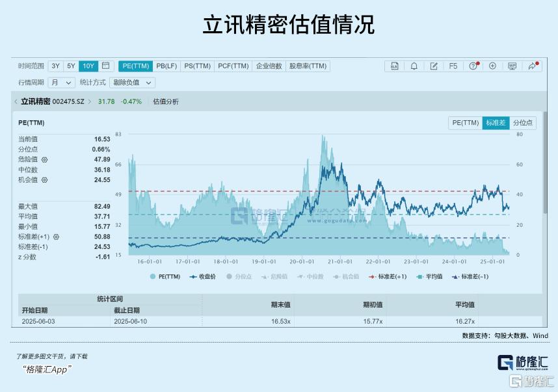Select 分位点 chart view button

pyautogui.click(x=523, y=123)
